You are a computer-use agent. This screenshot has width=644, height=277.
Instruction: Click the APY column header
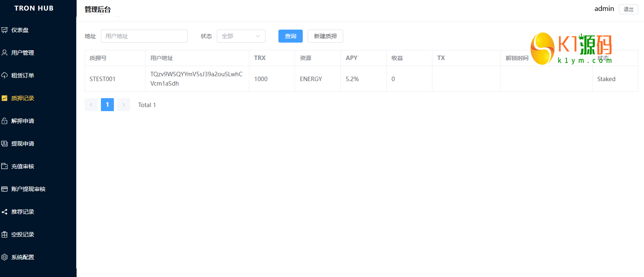364,58
